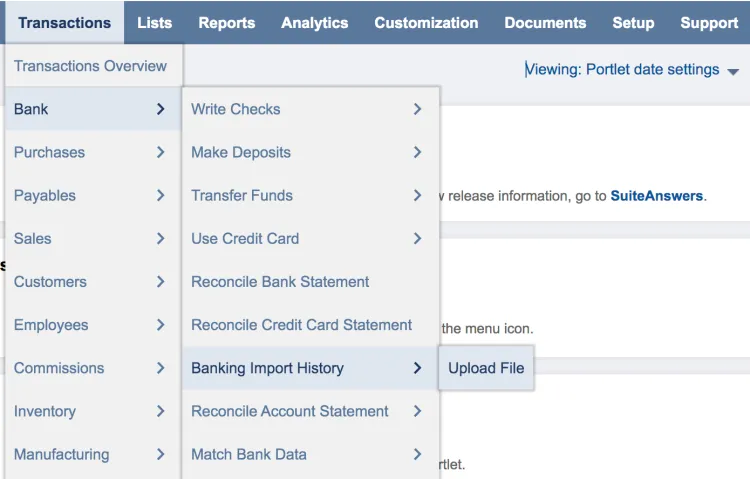Expand submenu chevron next to Sales
This screenshot has width=750, height=479.
[161, 238]
